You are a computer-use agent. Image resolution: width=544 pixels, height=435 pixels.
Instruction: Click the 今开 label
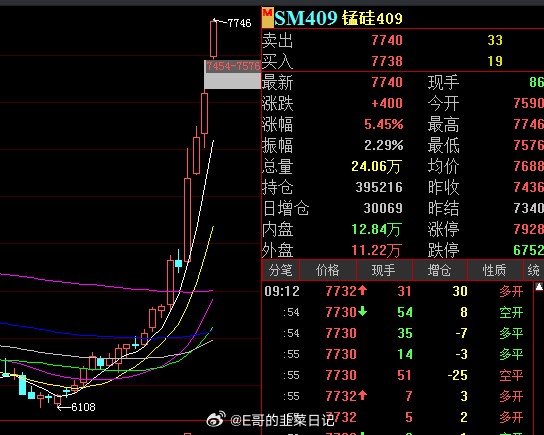[x=443, y=103]
